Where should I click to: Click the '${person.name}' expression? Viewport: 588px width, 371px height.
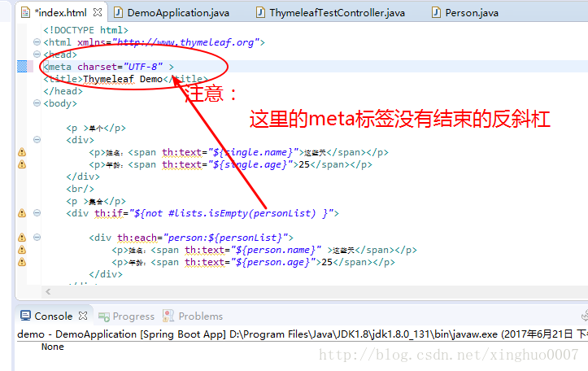276,251
